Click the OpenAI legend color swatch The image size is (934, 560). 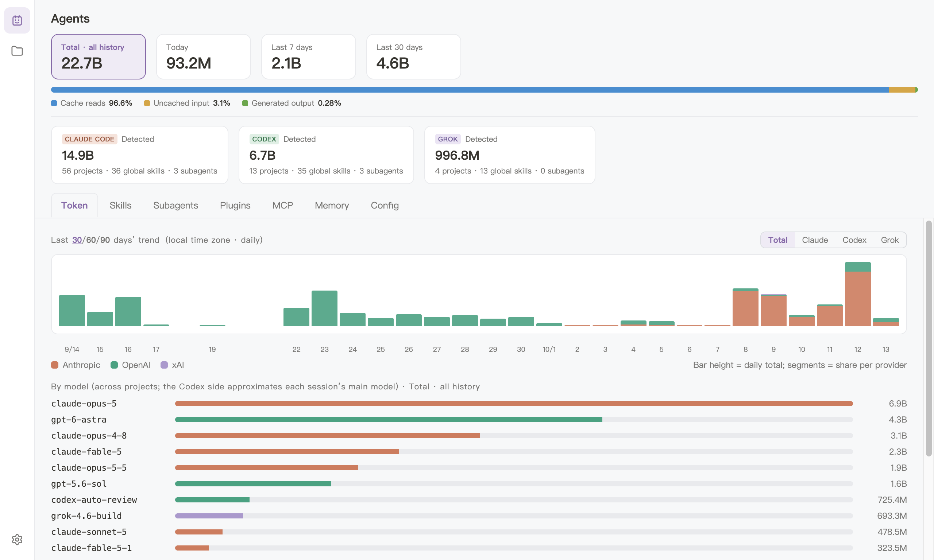114,365
